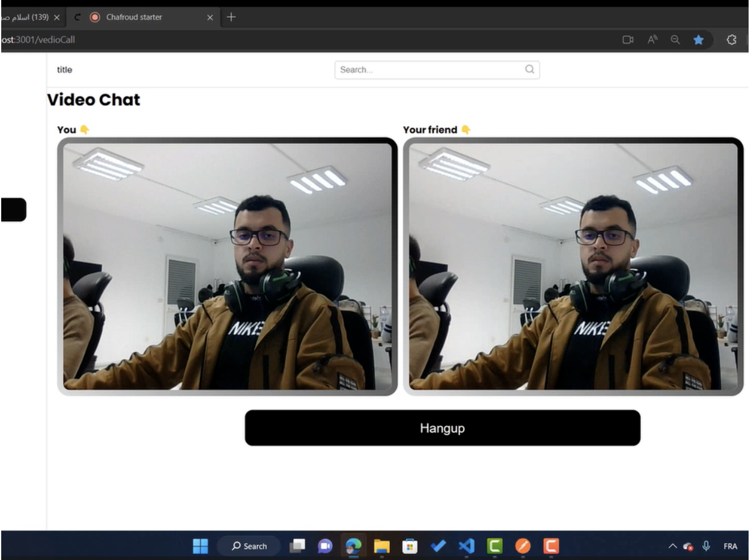The width and height of the screenshot is (751, 560).
Task: Open the blue checkmark To Do taskbar icon
Action: pyautogui.click(x=437, y=546)
